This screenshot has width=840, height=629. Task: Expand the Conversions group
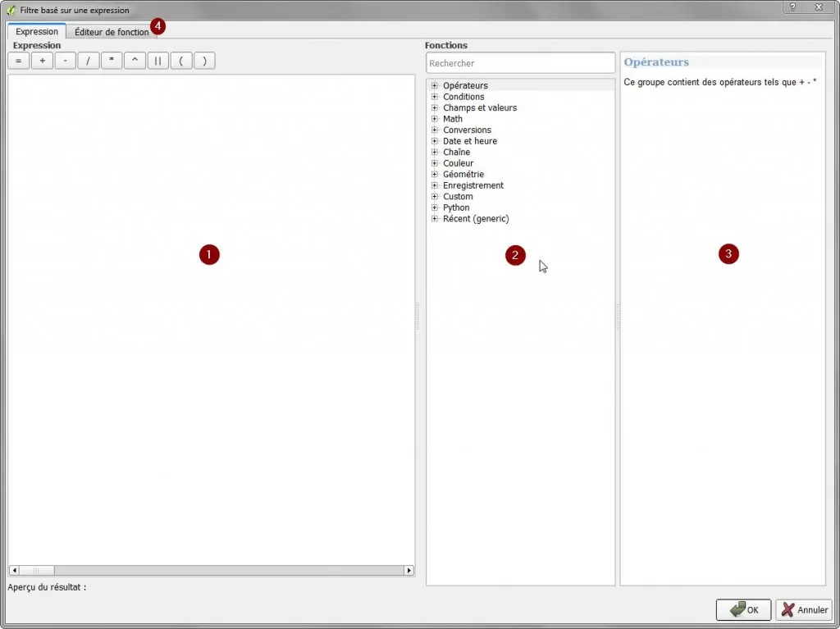click(435, 130)
